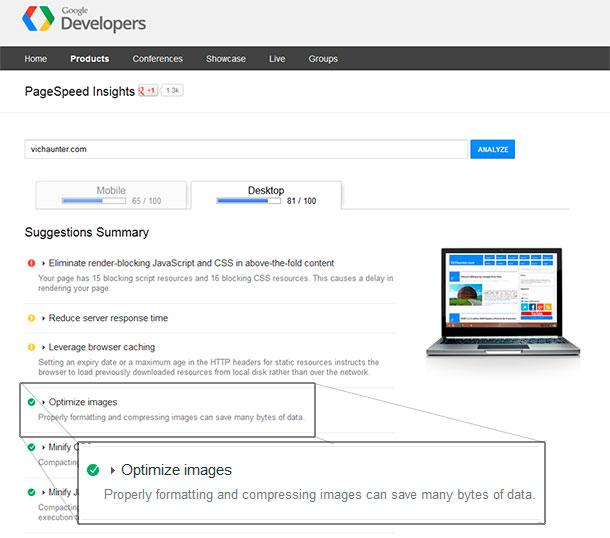
Task: Click the 81 / 100 desktop score text
Action: click(301, 201)
